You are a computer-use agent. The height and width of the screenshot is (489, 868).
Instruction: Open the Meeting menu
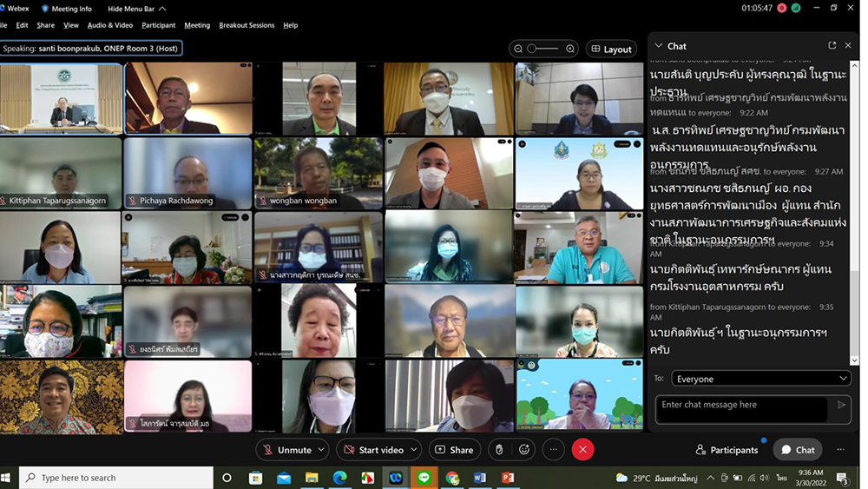click(x=197, y=25)
